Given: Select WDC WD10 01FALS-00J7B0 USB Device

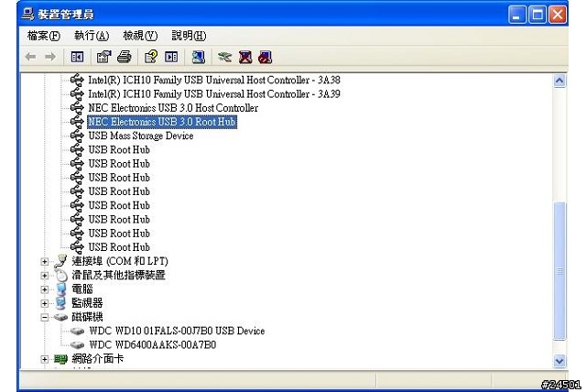Looking at the screenshot, I should 177,331.
